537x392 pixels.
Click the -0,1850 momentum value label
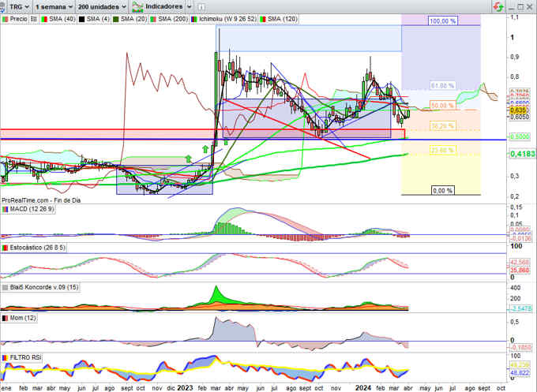pyautogui.click(x=521, y=348)
